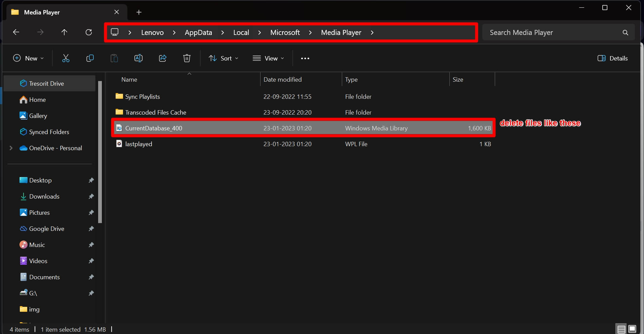The width and height of the screenshot is (644, 334).
Task: Click the Paste clipboard icon
Action: (x=114, y=58)
